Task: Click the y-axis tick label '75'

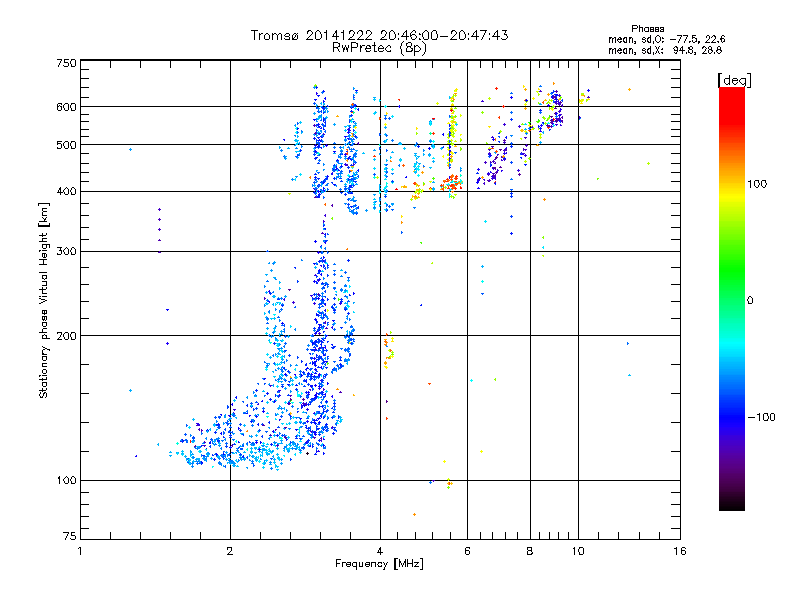Action: point(70,536)
